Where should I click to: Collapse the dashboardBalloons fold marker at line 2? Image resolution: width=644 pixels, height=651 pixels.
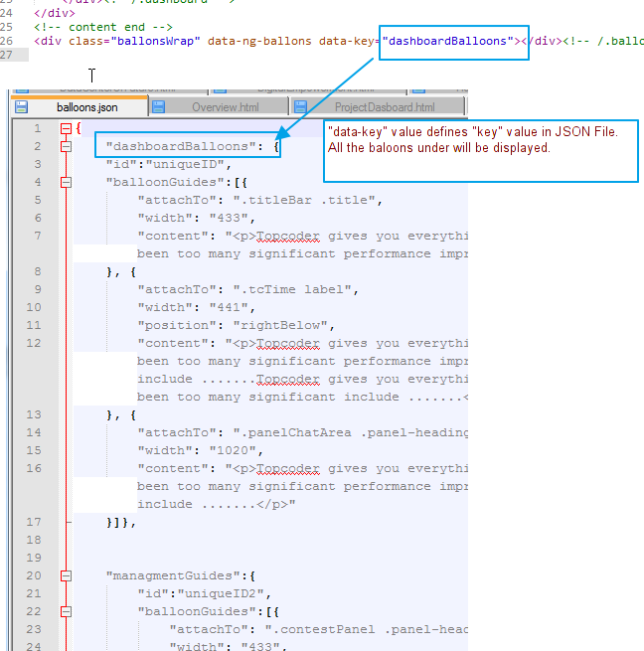[x=66, y=146]
